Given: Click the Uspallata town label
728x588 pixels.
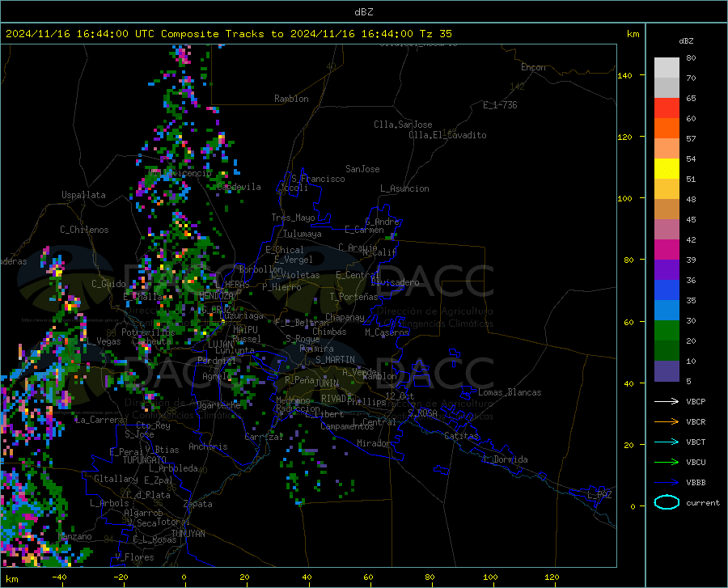Looking at the screenshot, I should (83, 195).
